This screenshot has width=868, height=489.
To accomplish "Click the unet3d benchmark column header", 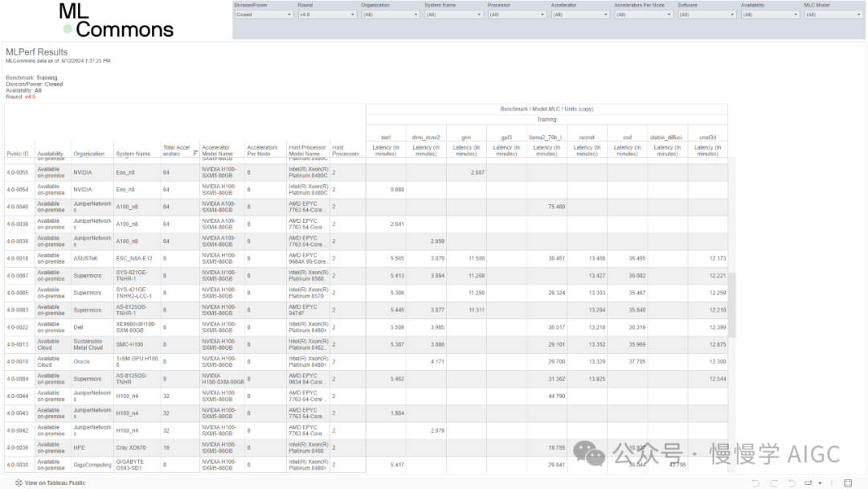I will [x=707, y=138].
